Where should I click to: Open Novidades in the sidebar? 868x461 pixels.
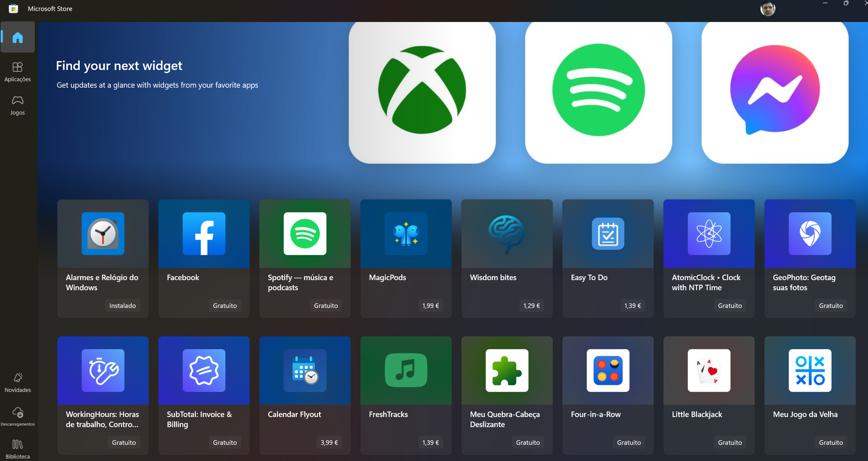pos(17,382)
